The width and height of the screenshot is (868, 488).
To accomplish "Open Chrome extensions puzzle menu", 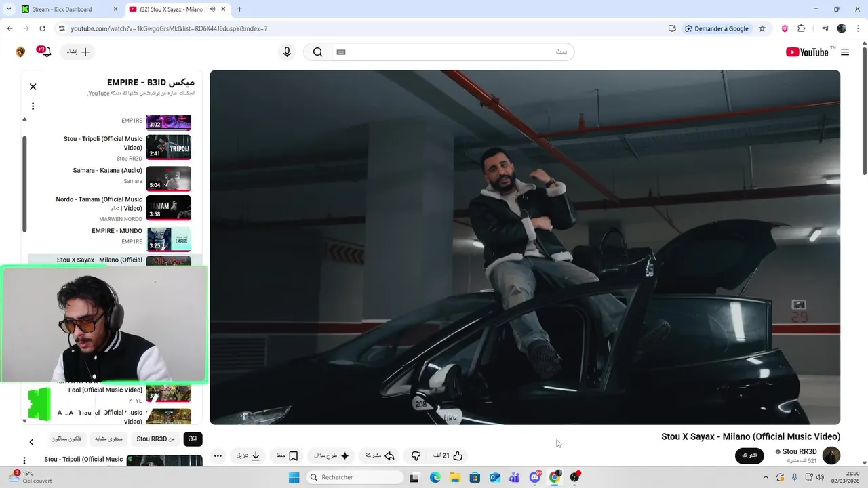I will pyautogui.click(x=802, y=28).
